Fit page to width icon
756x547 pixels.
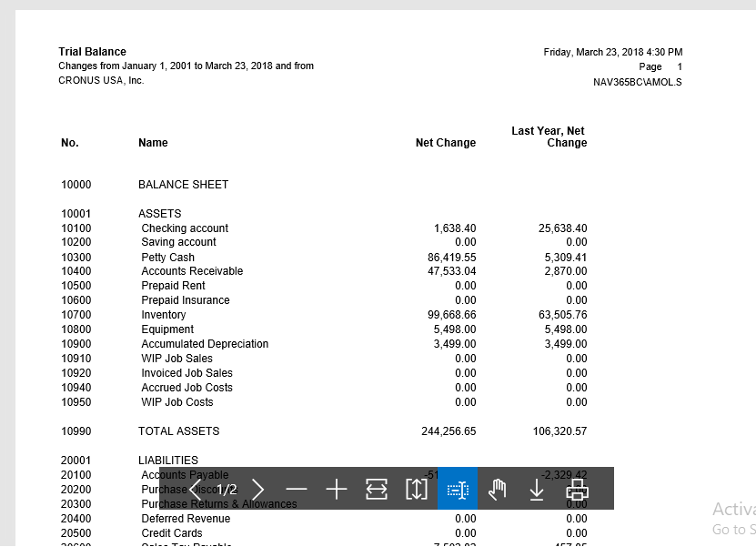(x=377, y=490)
